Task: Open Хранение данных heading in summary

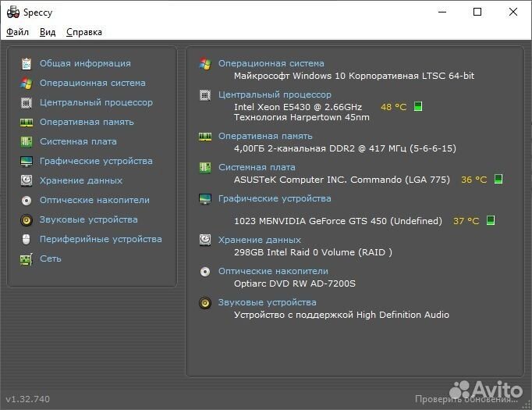Action: (x=260, y=240)
